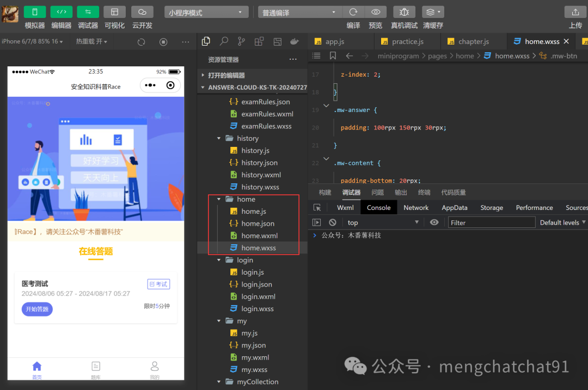Collapse the ANSWER-CLOUD-KS-TK-20240727 project root

pyautogui.click(x=253, y=87)
